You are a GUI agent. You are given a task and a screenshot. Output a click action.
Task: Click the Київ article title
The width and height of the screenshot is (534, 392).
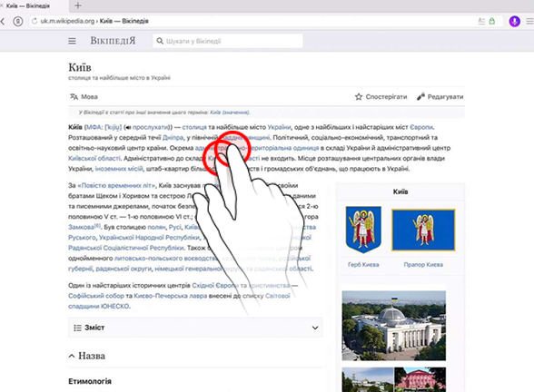click(x=80, y=67)
